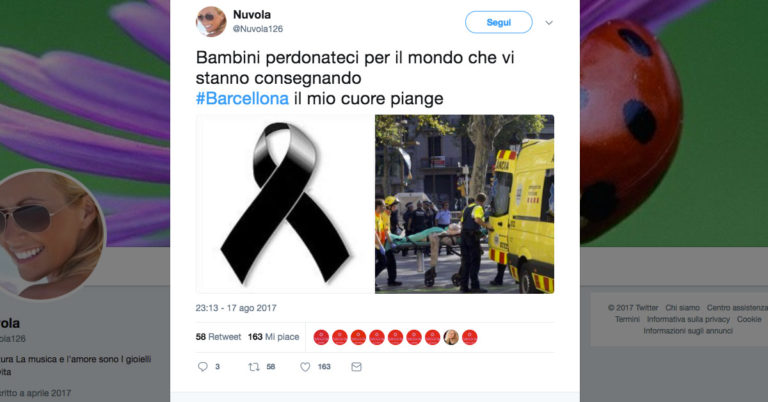This screenshot has width=768, height=402.
Task: Click the Informativa sulla privacy link
Action: (x=688, y=319)
